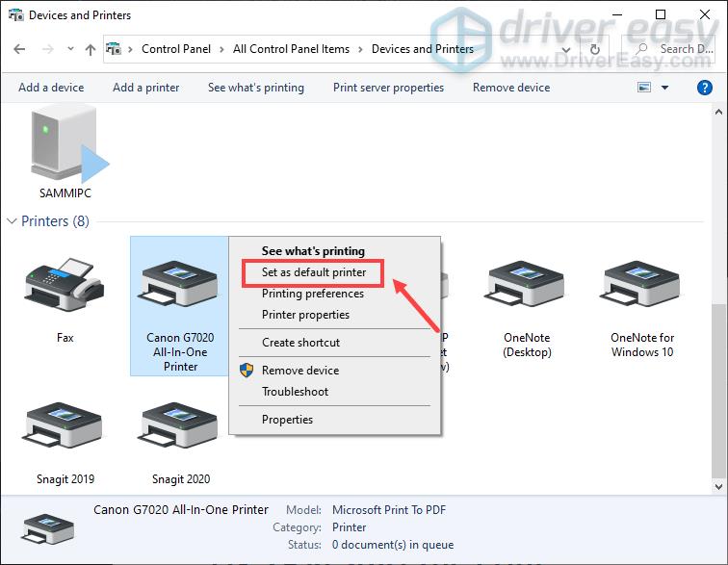The height and width of the screenshot is (565, 728).
Task: Open the recent locations dropdown arrow
Action: click(70, 48)
